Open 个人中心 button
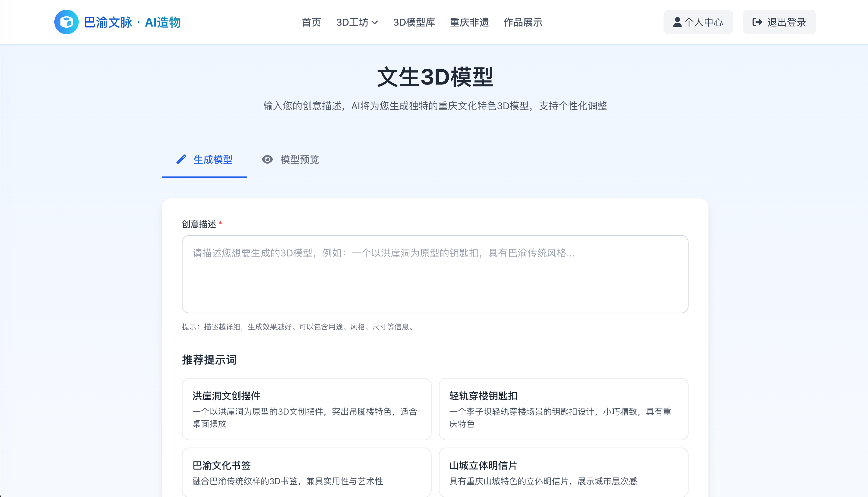 (x=698, y=22)
